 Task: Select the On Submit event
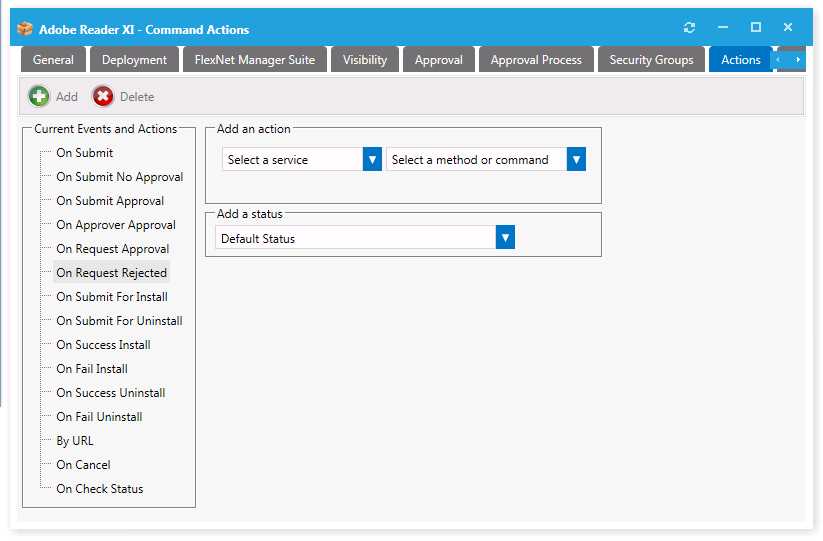tap(85, 153)
